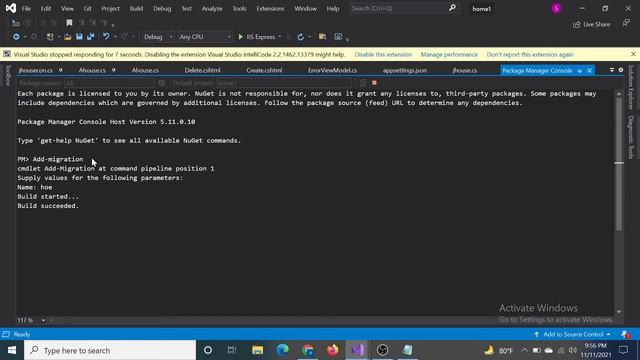Start debugging with green IIS Express play icon
This screenshot has width=640, height=360.
pyautogui.click(x=240, y=37)
